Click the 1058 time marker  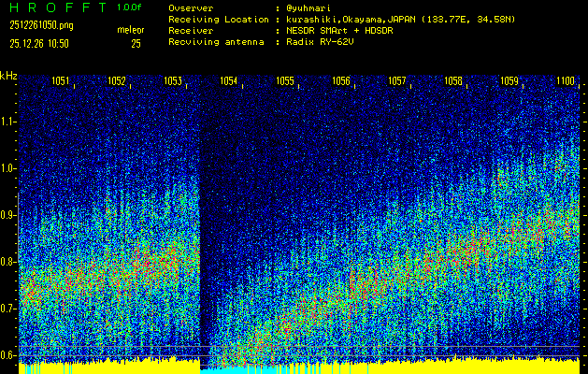coord(453,81)
